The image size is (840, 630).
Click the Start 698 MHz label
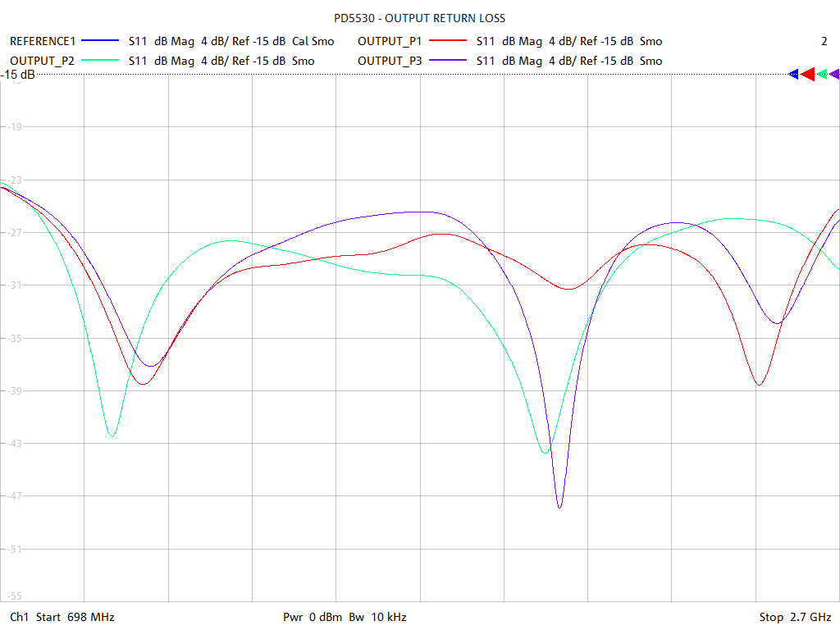(x=75, y=617)
